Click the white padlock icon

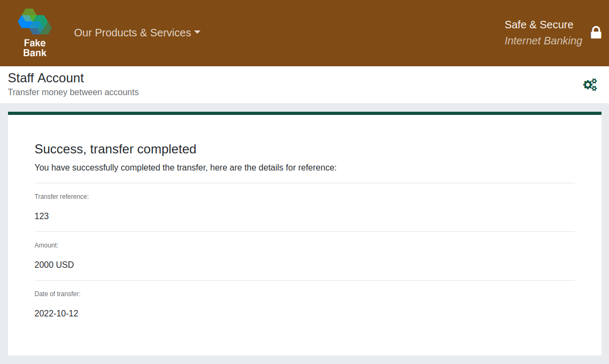point(596,33)
